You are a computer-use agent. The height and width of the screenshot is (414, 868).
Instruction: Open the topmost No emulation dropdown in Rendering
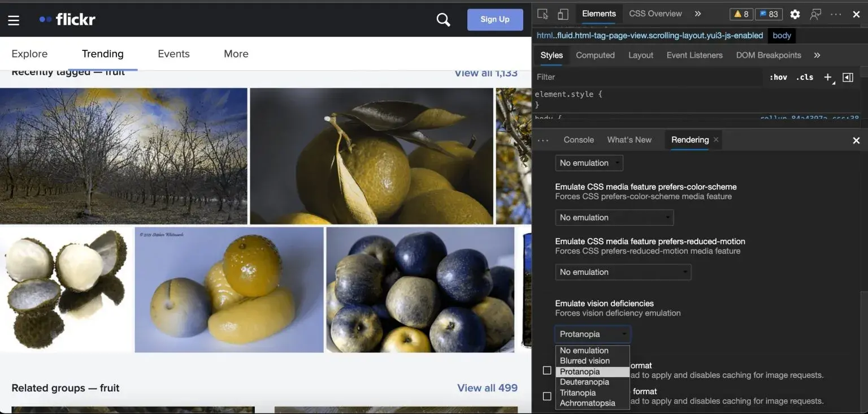(x=589, y=163)
